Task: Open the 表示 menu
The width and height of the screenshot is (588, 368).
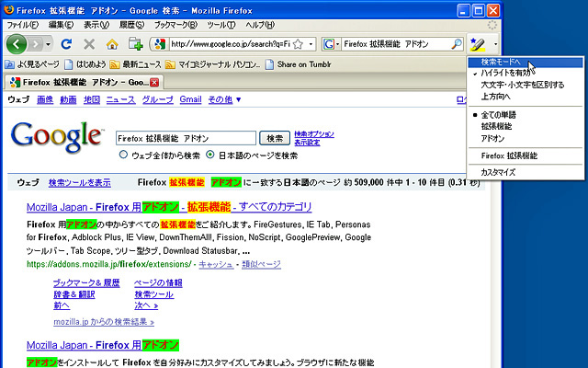Action: click(96, 25)
